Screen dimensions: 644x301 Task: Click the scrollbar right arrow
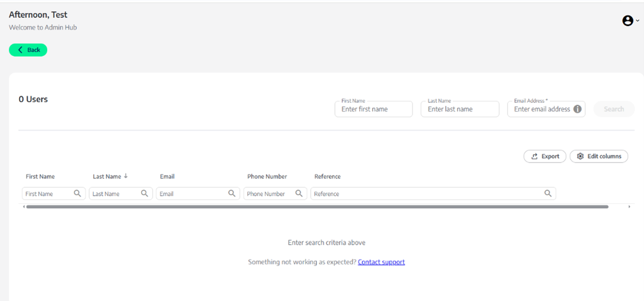tap(629, 207)
